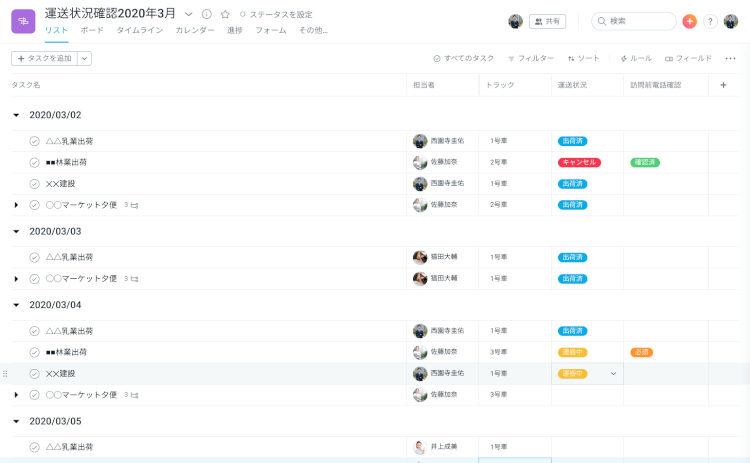Click the purple project icon
Viewport: 750px width, 463px height.
click(x=23, y=21)
